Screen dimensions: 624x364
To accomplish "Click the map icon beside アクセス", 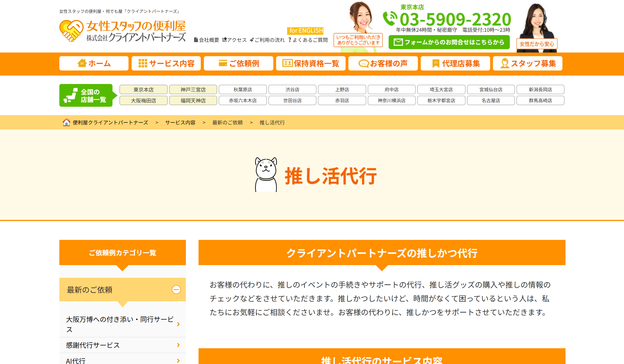I will pos(224,40).
